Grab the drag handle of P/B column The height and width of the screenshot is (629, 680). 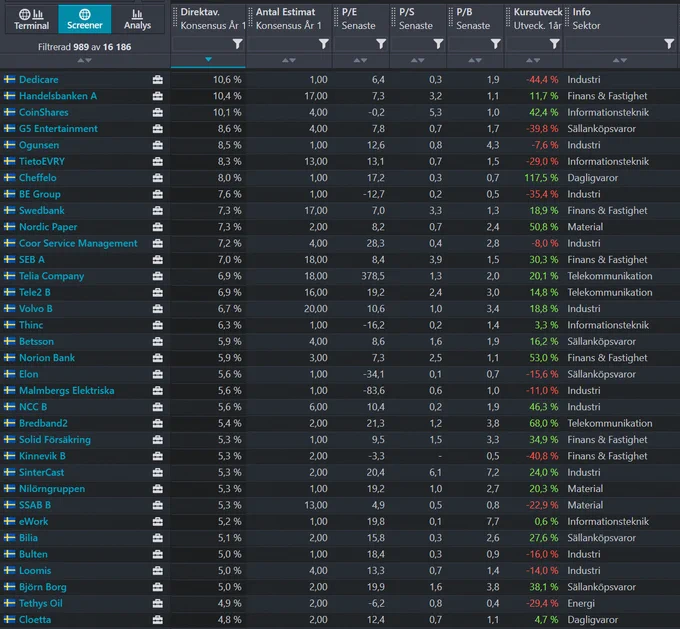pyautogui.click(x=450, y=18)
